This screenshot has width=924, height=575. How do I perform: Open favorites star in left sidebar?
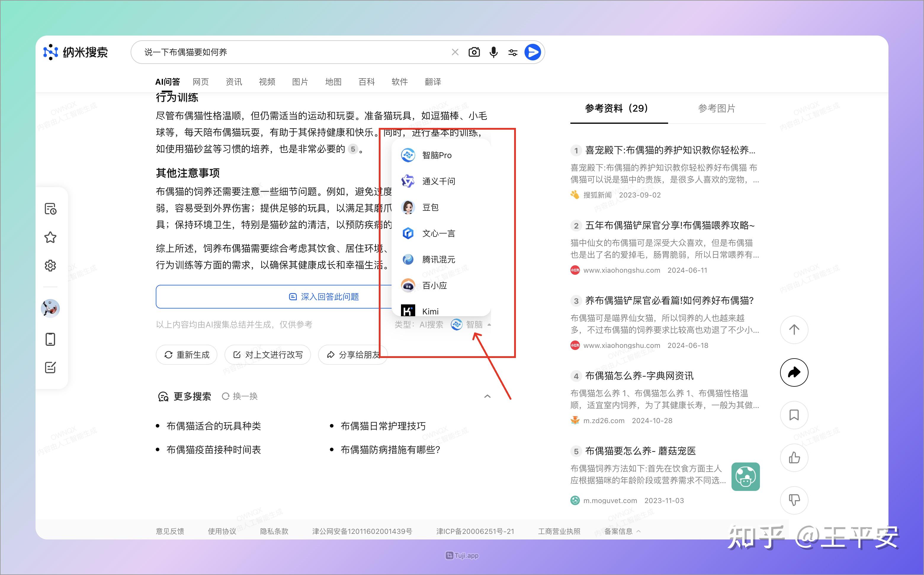click(50, 237)
